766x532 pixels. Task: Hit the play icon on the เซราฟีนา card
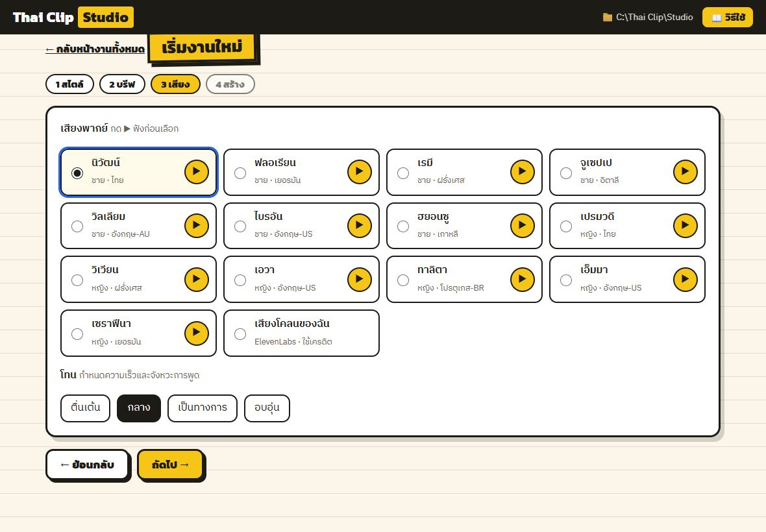tap(197, 333)
